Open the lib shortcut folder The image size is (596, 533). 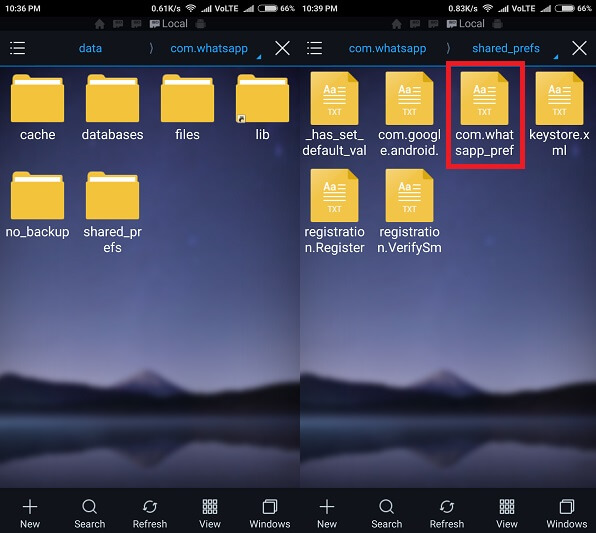click(x=262, y=108)
